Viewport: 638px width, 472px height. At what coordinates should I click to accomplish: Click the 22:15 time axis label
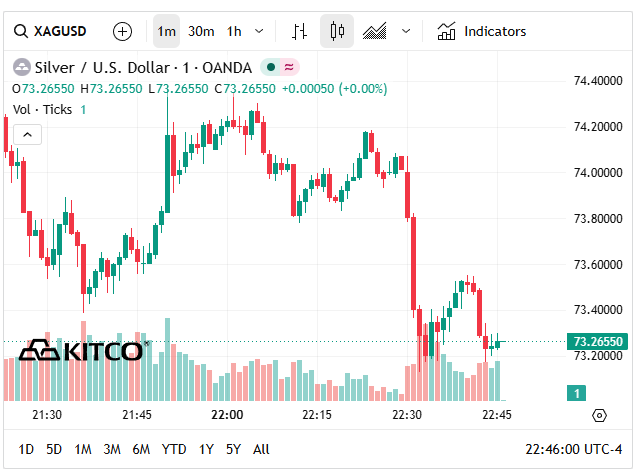(317, 415)
